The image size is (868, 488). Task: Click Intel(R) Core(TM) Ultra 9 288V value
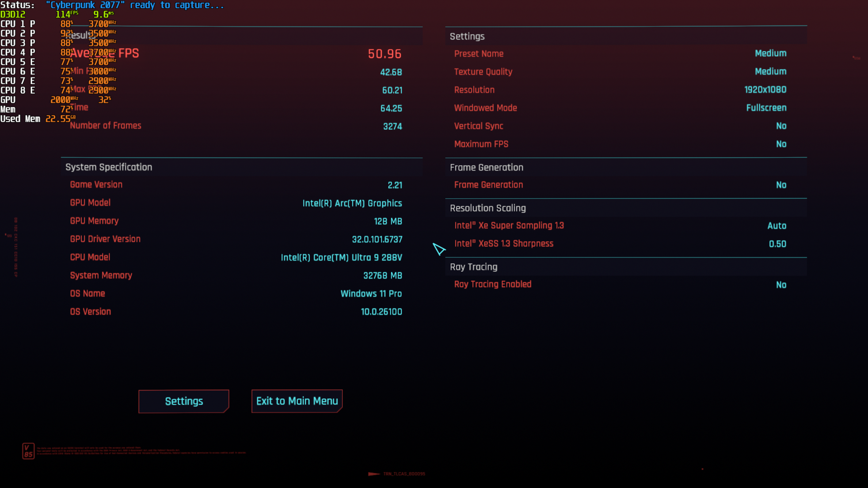[341, 258]
